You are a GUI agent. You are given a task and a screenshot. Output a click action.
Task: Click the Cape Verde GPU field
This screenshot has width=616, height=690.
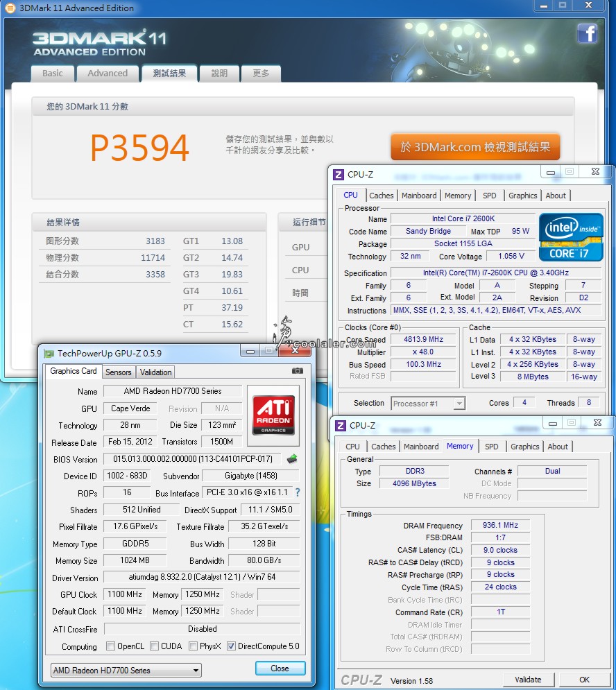pos(130,408)
